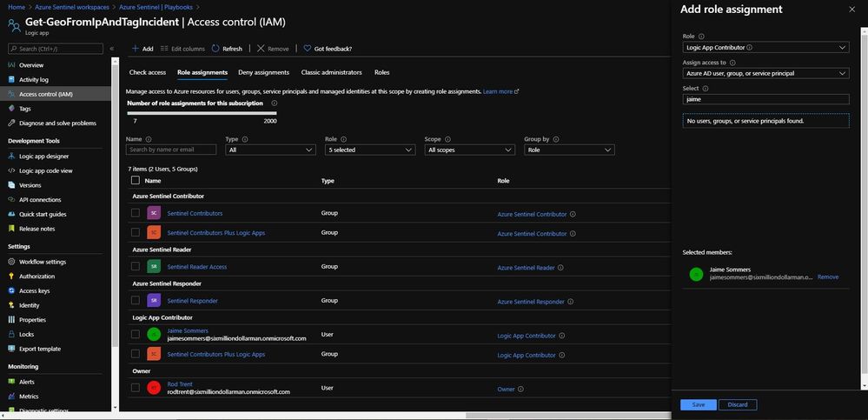Image resolution: width=868 pixels, height=420 pixels.
Task: Check the Rod Trent owner row
Action: coord(136,388)
